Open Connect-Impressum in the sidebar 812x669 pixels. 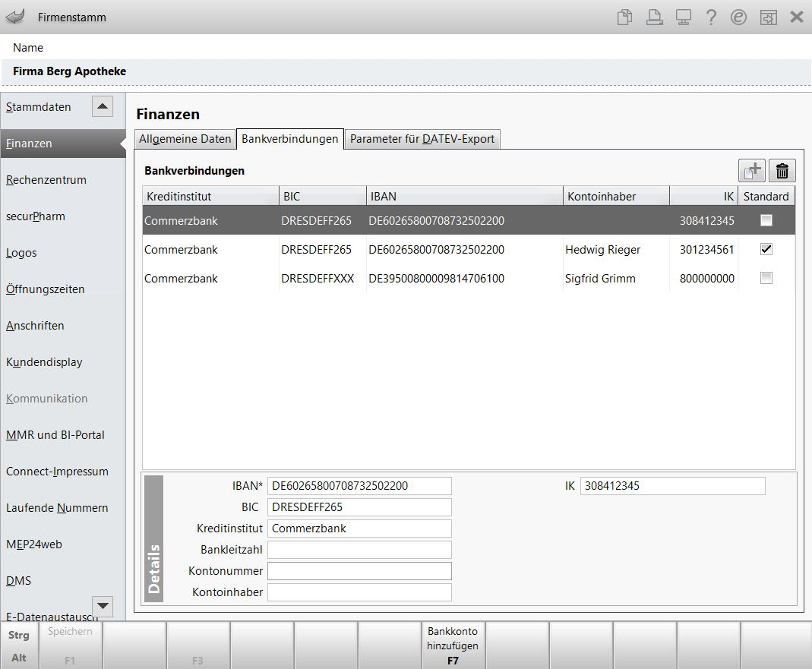coord(57,472)
